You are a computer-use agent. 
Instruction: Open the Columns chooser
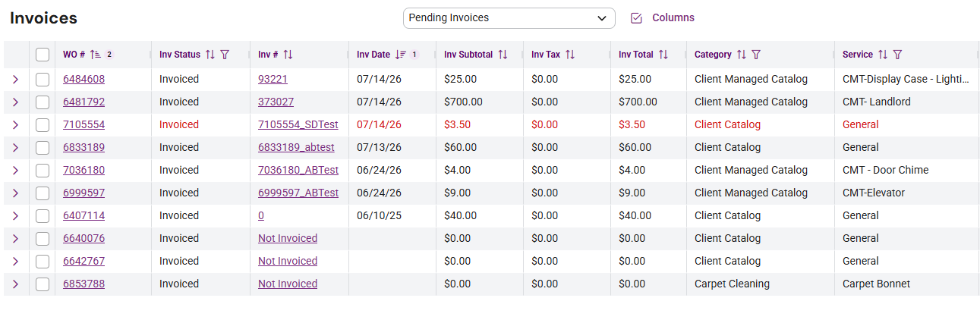click(663, 17)
